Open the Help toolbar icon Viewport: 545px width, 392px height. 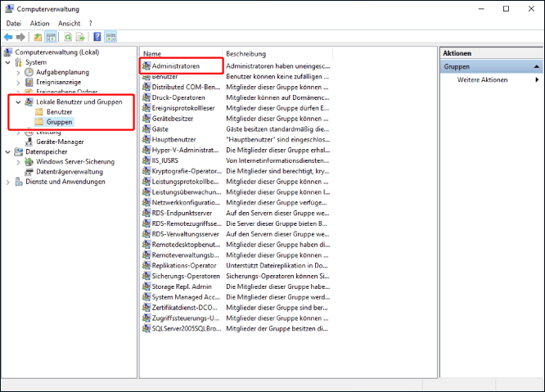coord(97,37)
